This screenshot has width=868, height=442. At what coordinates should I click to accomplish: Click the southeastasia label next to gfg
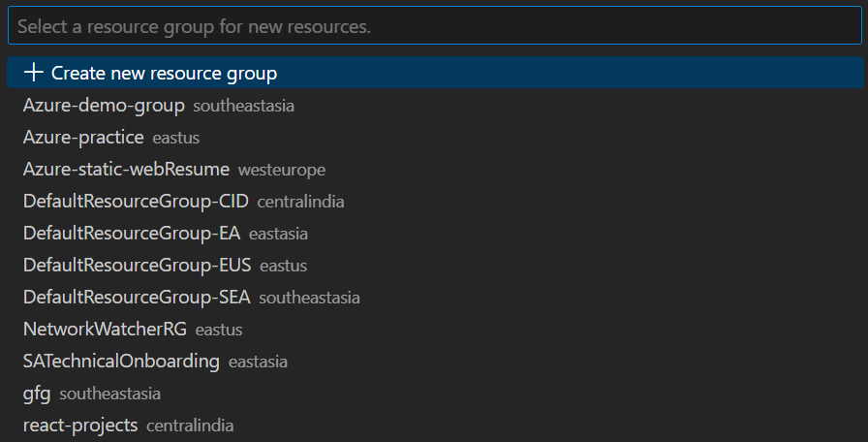[109, 395]
